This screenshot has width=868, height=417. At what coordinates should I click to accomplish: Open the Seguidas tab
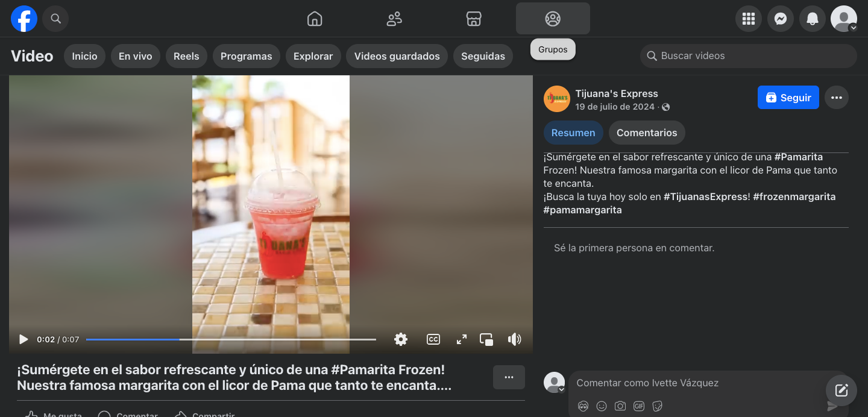(483, 56)
